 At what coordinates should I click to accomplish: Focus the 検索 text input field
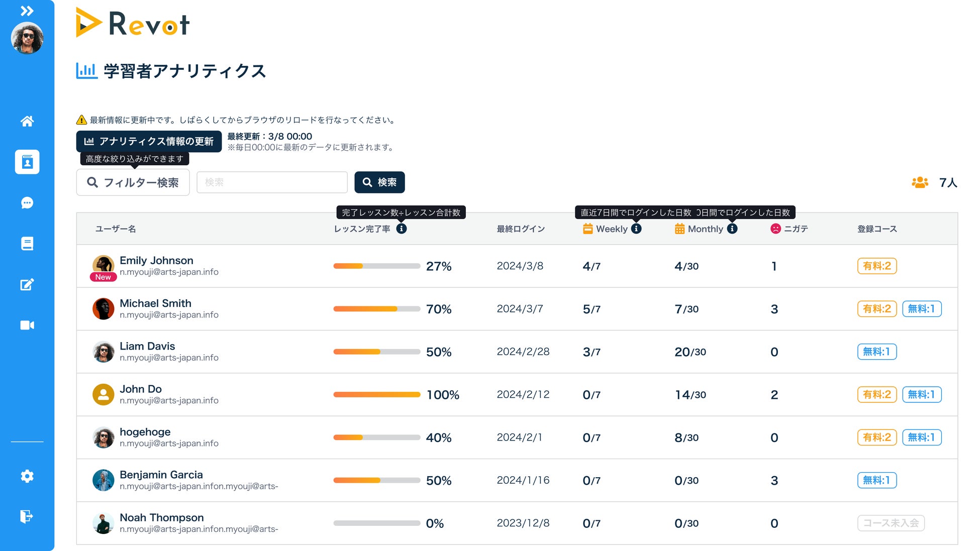pos(272,182)
